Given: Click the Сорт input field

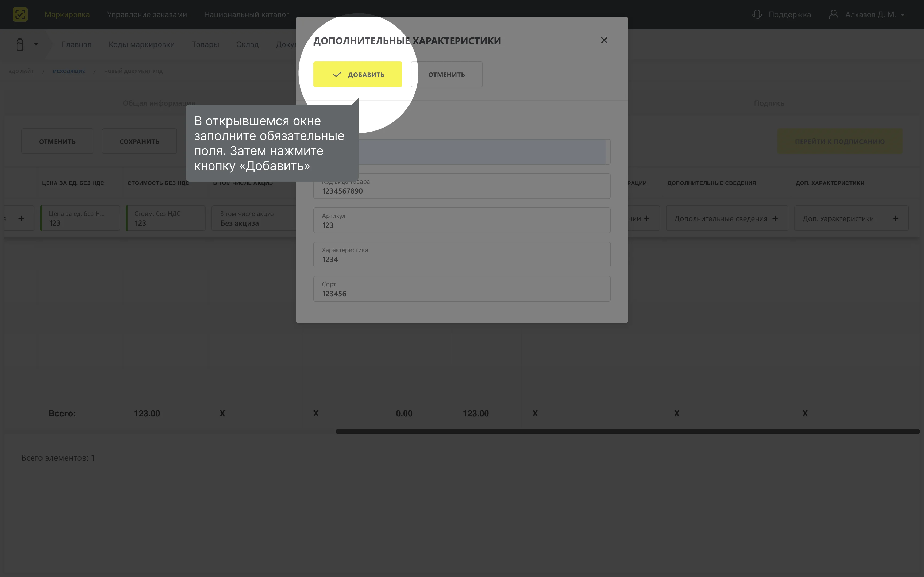Looking at the screenshot, I should (x=462, y=289).
